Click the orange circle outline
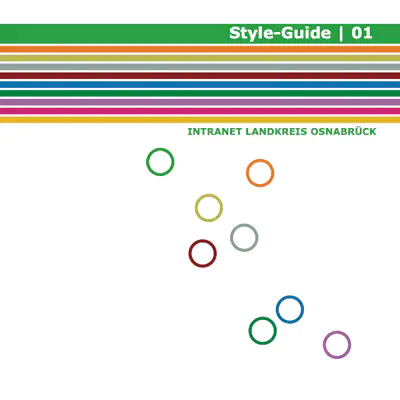The width and height of the screenshot is (400, 400). 260,173
